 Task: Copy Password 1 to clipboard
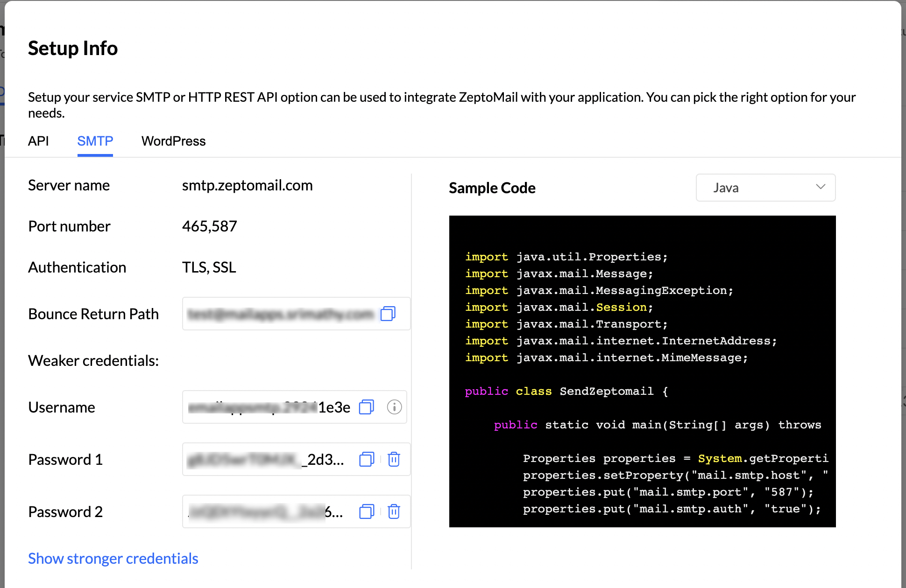point(367,459)
